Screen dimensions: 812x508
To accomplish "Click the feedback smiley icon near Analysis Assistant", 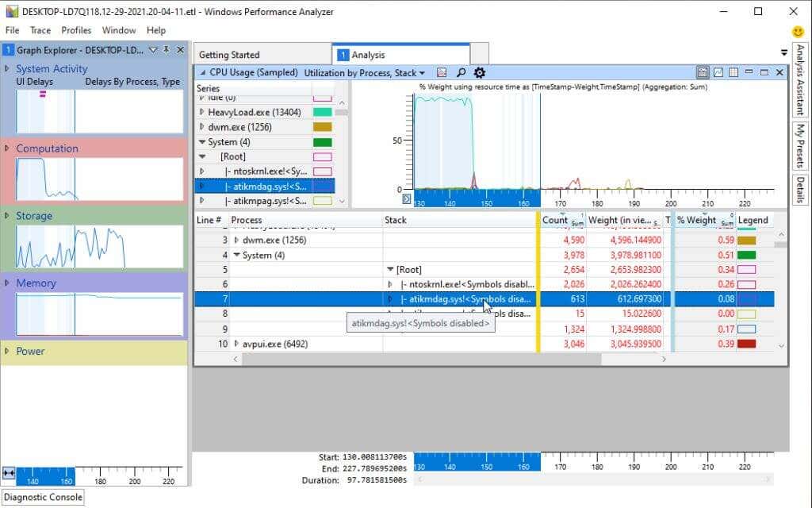I will point(797,32).
